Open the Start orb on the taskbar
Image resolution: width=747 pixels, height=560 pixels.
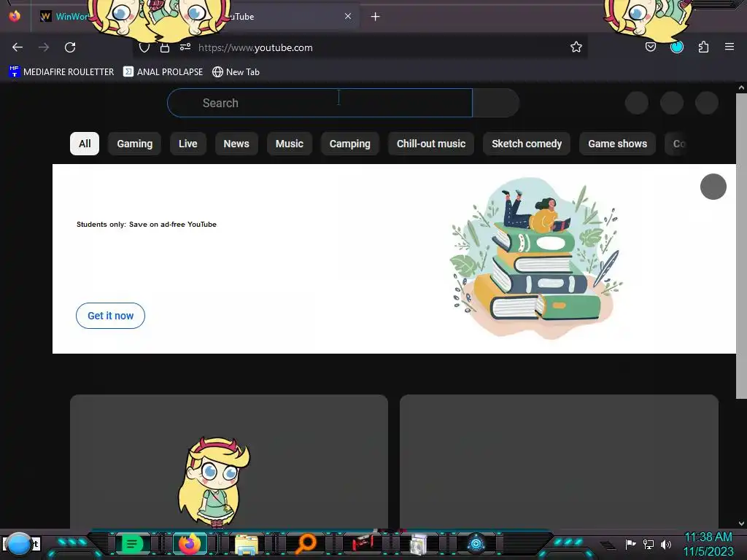point(19,545)
